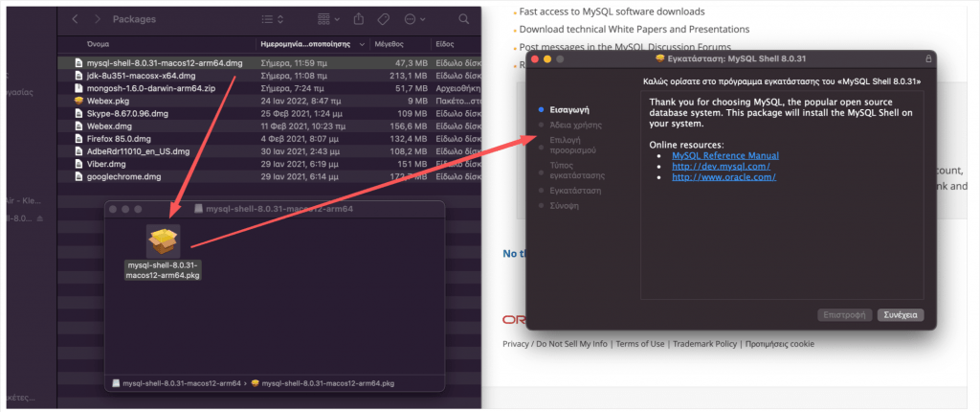
Task: Open the MySQL Reference Manual link
Action: [x=725, y=155]
